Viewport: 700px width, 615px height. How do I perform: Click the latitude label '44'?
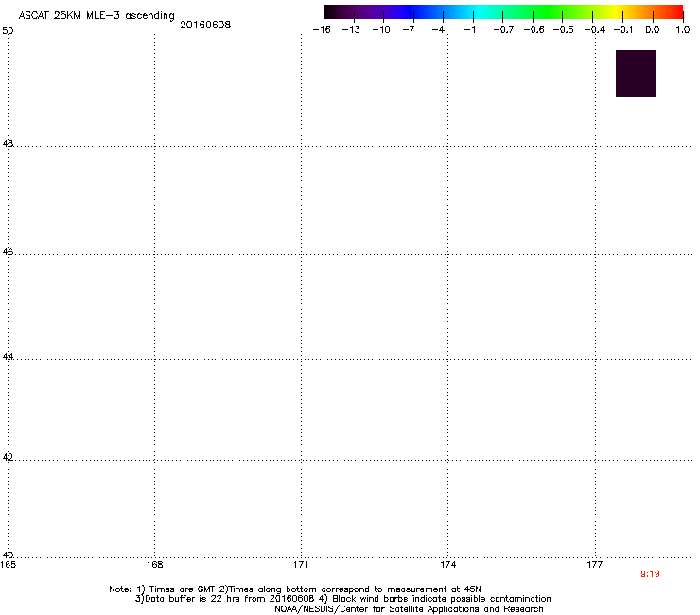(8, 357)
